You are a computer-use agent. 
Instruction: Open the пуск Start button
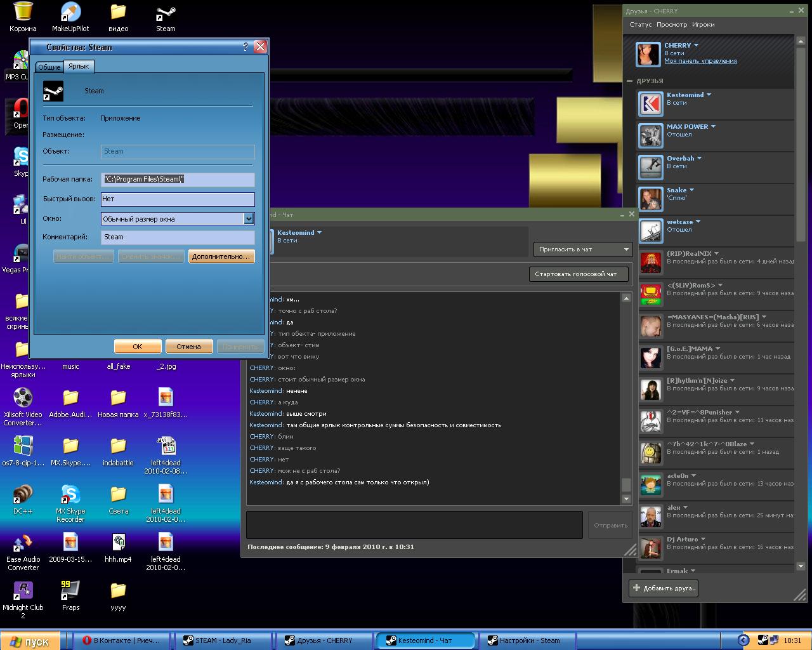coord(30,640)
